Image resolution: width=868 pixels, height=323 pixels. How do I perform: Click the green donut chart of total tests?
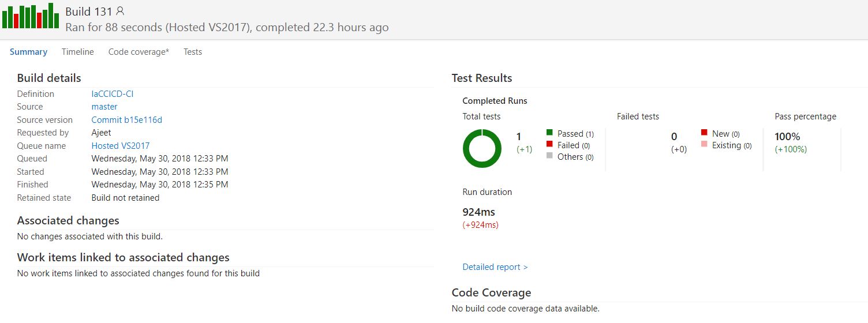click(x=482, y=149)
